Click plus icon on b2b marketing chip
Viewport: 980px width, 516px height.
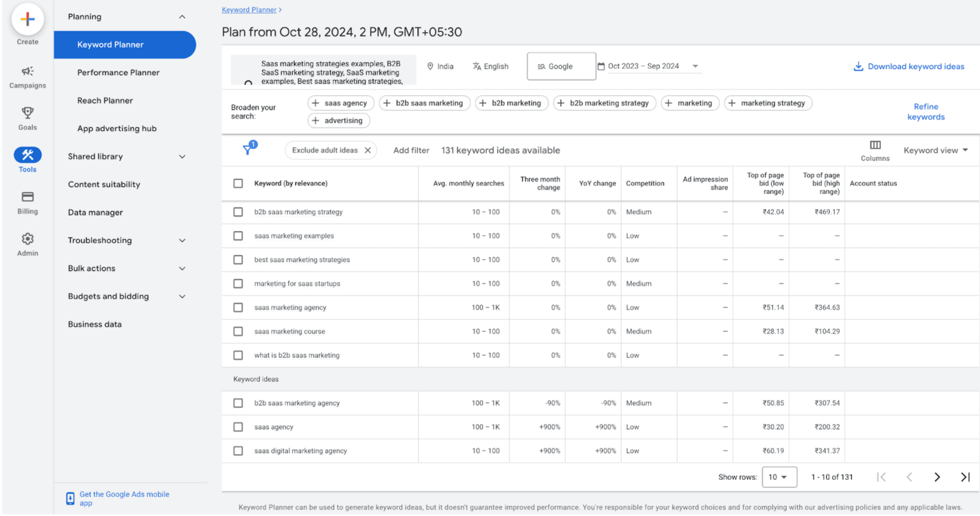482,103
